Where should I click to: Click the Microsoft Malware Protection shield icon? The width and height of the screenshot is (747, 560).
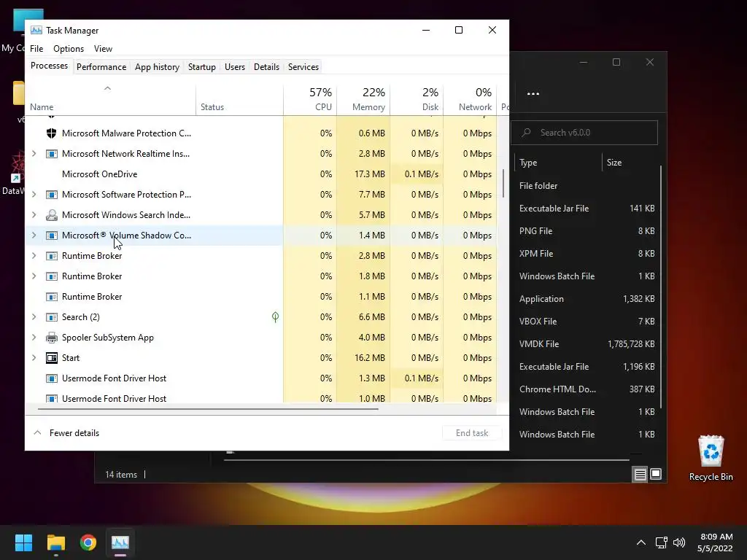[52, 133]
